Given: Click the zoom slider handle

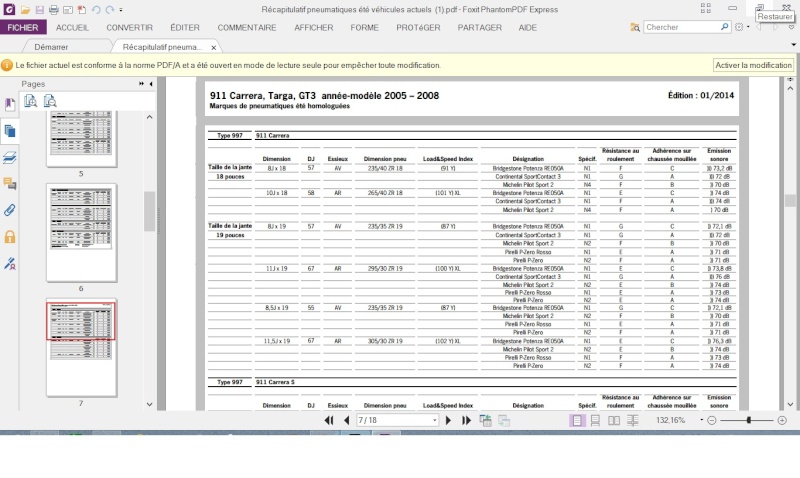Looking at the screenshot, I should (748, 420).
